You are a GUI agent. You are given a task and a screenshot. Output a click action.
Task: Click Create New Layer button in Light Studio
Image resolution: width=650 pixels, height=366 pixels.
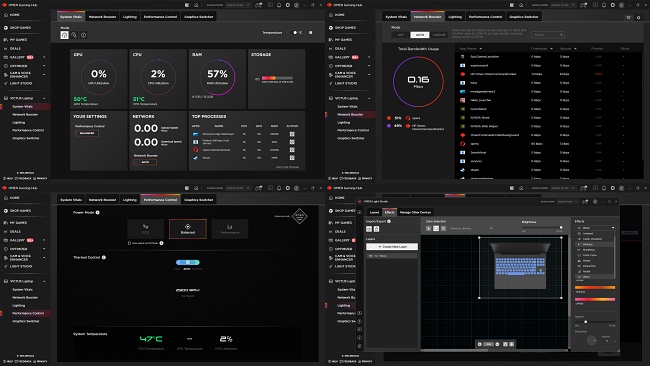point(392,247)
